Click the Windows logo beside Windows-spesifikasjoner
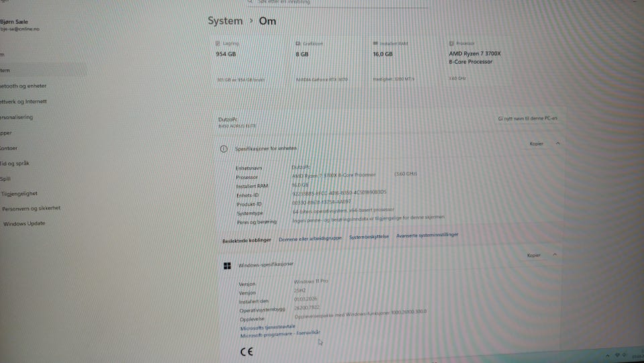644x363 pixels. click(227, 266)
